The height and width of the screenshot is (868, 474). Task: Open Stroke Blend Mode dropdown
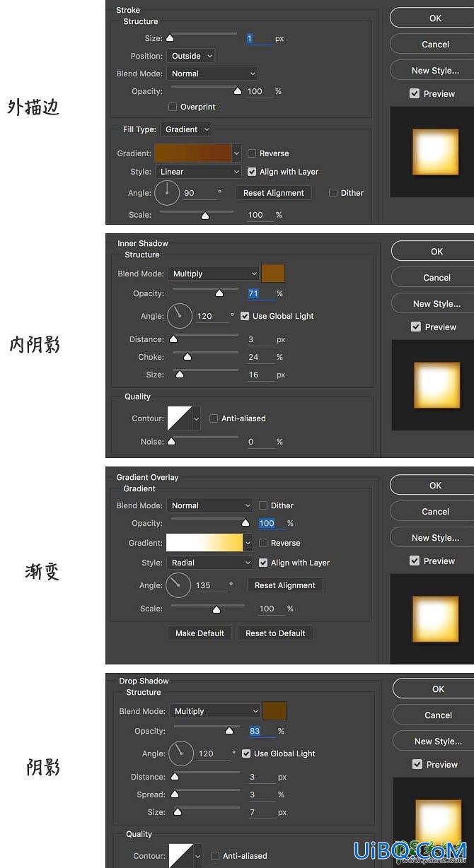pos(212,74)
